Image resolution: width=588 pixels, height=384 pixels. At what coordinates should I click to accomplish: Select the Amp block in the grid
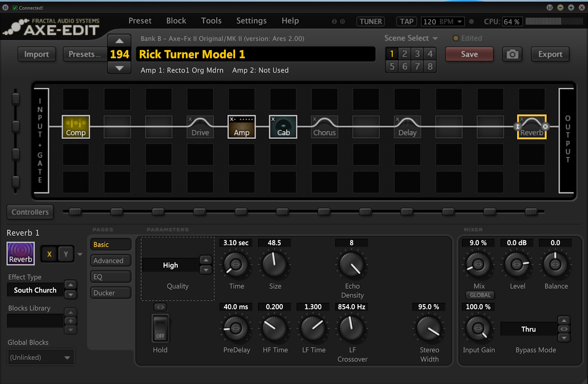pyautogui.click(x=242, y=127)
